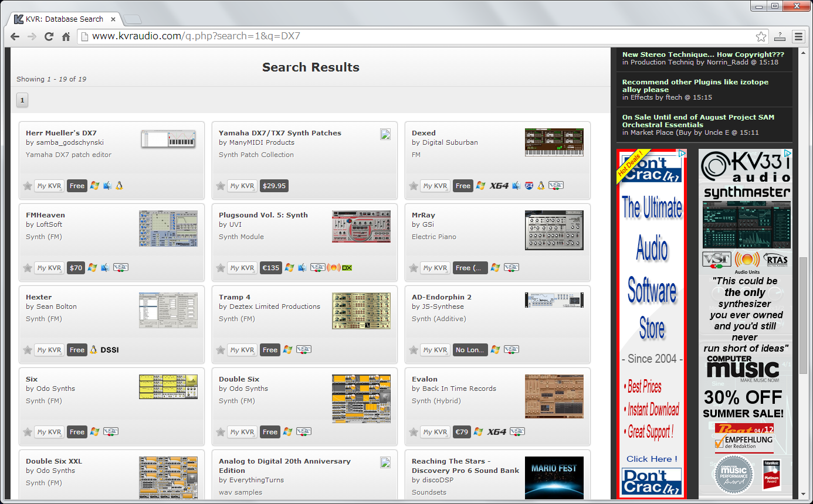The width and height of the screenshot is (813, 504).
Task: Open My KVR dropdown for Hexter
Action: tap(49, 350)
